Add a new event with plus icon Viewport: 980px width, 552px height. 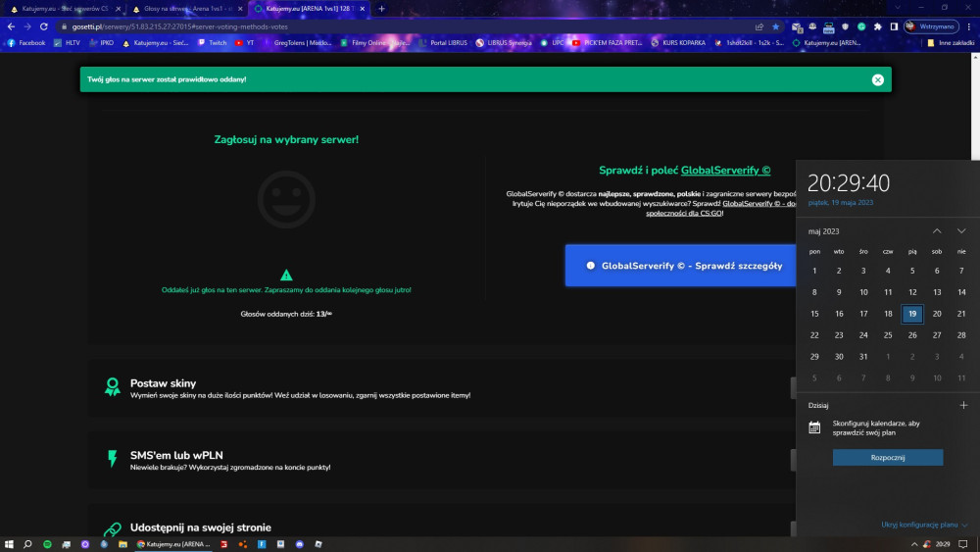(963, 405)
